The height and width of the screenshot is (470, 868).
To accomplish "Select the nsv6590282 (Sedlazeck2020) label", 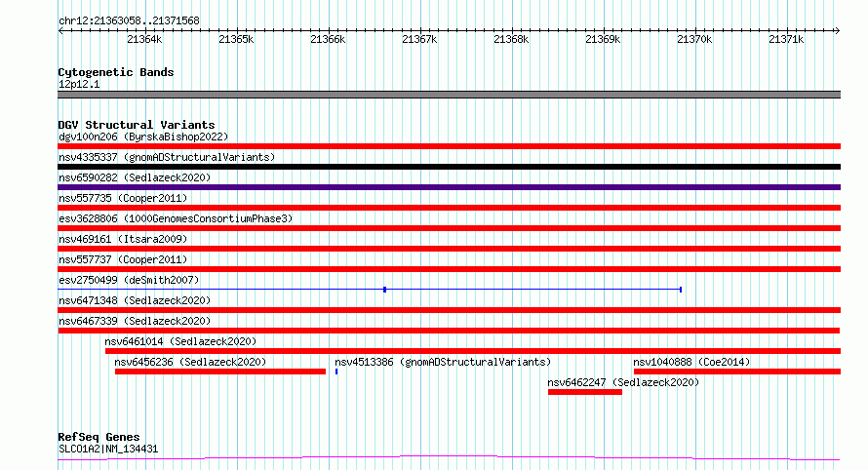I will tap(135, 177).
